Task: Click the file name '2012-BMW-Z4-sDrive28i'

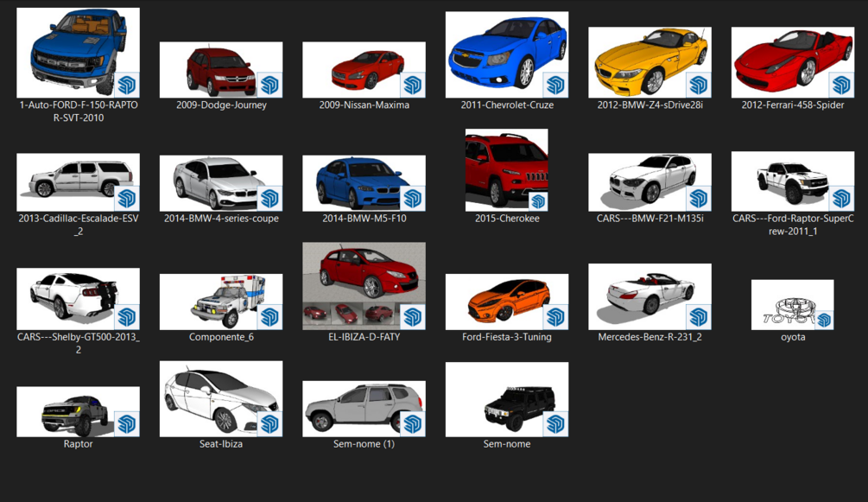Action: coord(649,105)
